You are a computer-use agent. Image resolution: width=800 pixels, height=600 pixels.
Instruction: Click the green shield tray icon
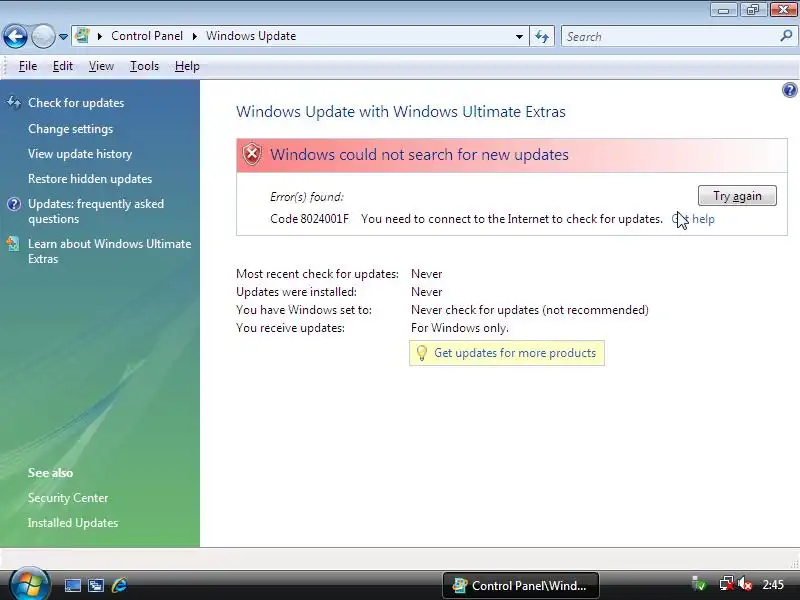(699, 584)
